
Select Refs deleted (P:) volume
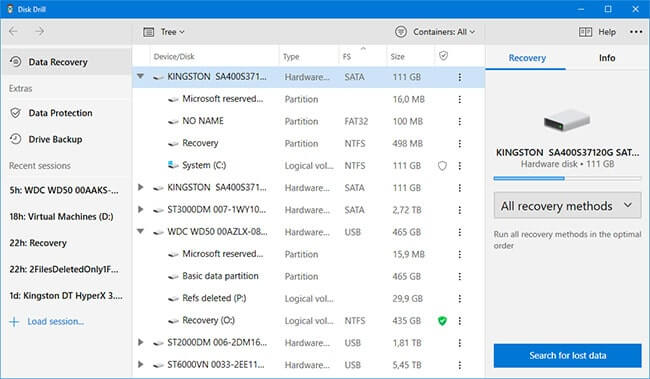coord(308,298)
